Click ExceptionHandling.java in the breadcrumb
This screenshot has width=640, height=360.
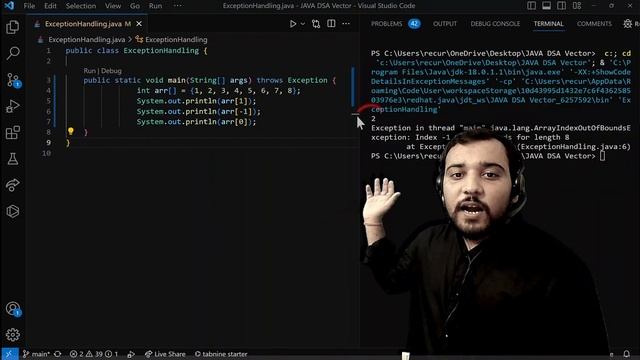[86, 40]
